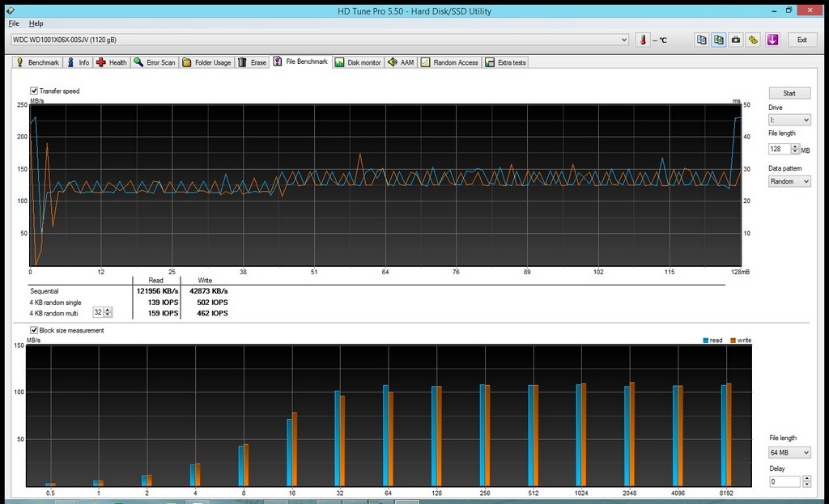This screenshot has width=829, height=504.
Task: Copy screenshot to clipboard icon
Action: point(719,40)
